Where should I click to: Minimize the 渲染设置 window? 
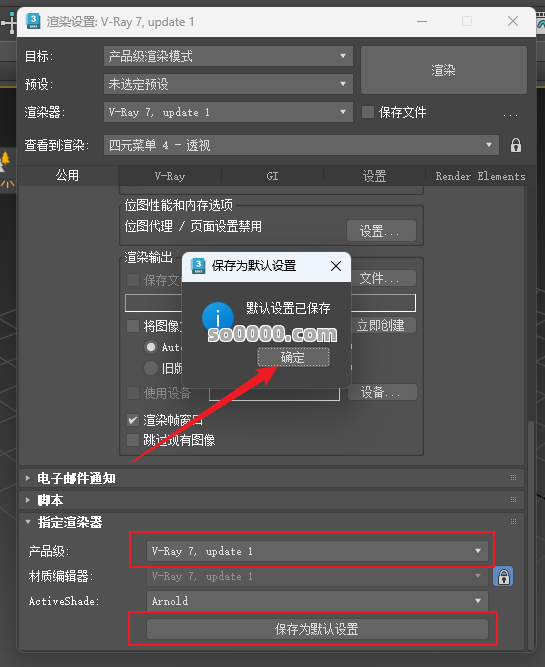tap(422, 21)
